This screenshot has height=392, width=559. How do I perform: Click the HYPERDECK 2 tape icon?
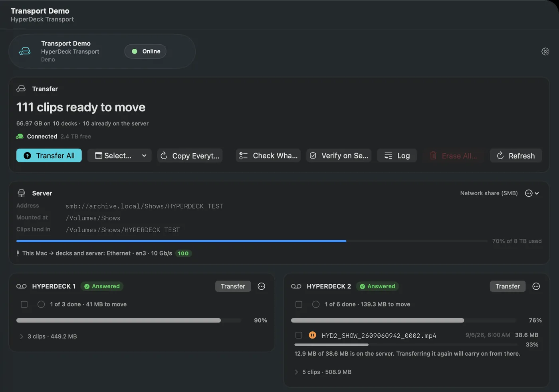tap(296, 286)
